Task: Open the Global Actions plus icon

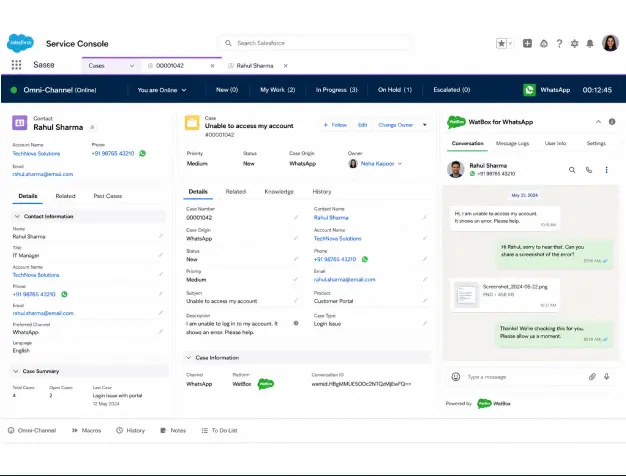Action: tap(527, 43)
